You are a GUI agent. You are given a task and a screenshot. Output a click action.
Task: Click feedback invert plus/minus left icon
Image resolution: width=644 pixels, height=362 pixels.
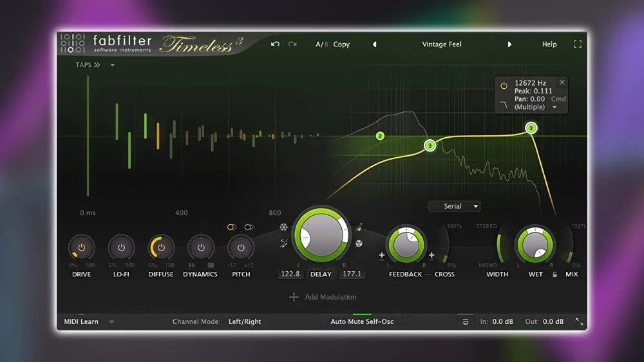(381, 256)
